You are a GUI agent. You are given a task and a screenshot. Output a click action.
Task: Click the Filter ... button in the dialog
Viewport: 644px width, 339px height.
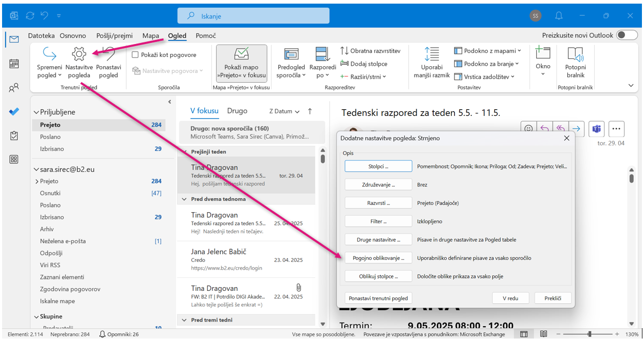tap(378, 222)
